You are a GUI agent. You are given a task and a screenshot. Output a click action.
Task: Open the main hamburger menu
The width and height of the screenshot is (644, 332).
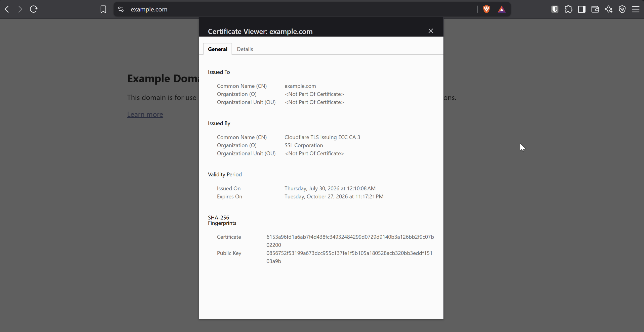coord(636,9)
